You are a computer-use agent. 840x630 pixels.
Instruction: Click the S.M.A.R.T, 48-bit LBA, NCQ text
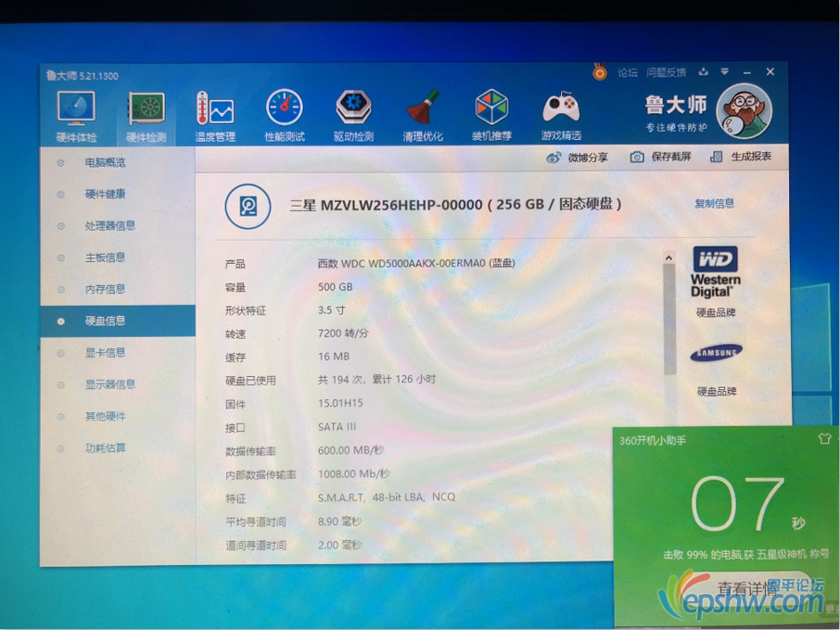pos(387,498)
